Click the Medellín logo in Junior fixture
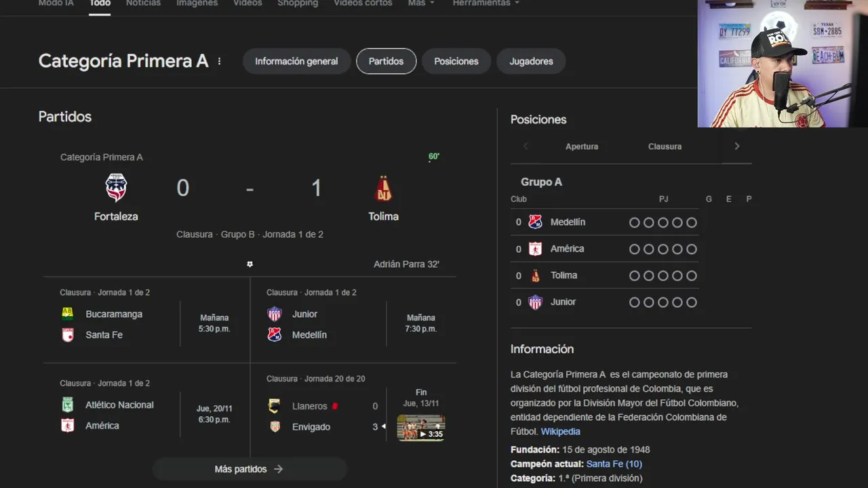 point(275,335)
